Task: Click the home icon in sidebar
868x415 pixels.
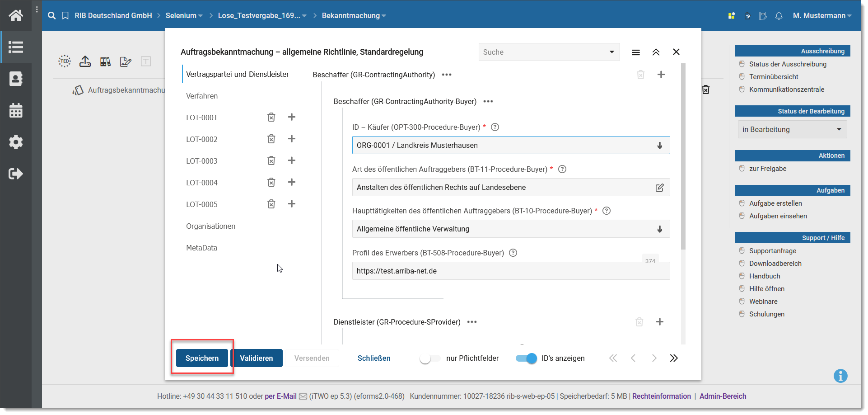Action: click(x=16, y=16)
